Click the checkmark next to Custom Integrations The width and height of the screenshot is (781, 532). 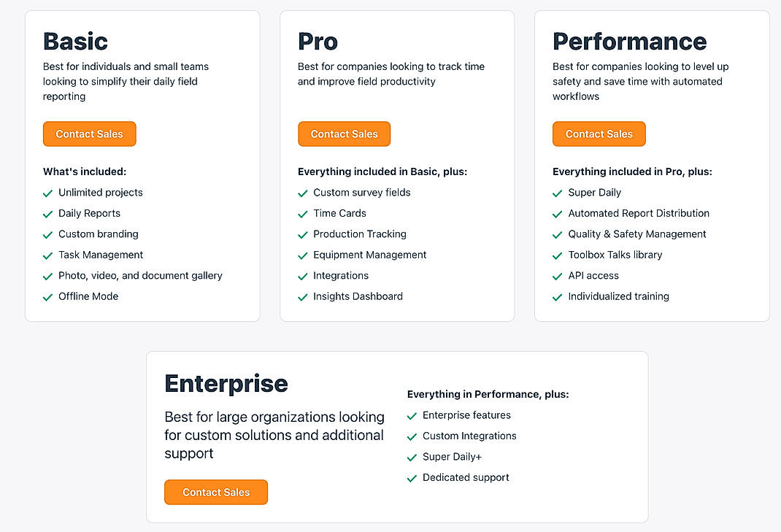pyautogui.click(x=412, y=436)
